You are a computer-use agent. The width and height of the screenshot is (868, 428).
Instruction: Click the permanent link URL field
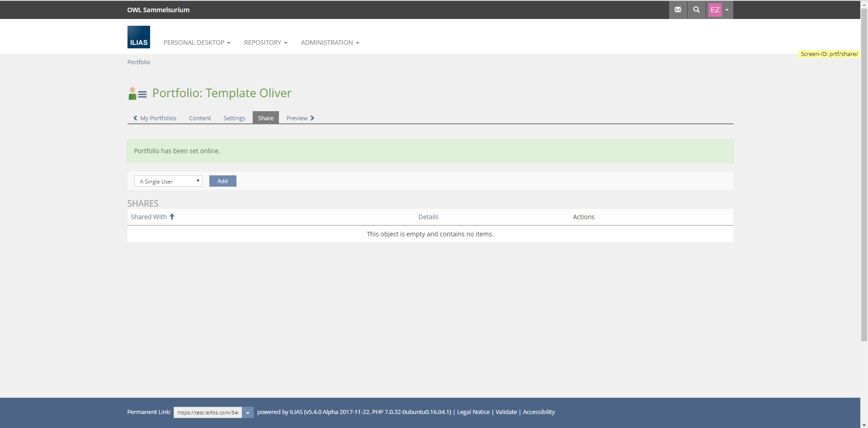coord(208,413)
